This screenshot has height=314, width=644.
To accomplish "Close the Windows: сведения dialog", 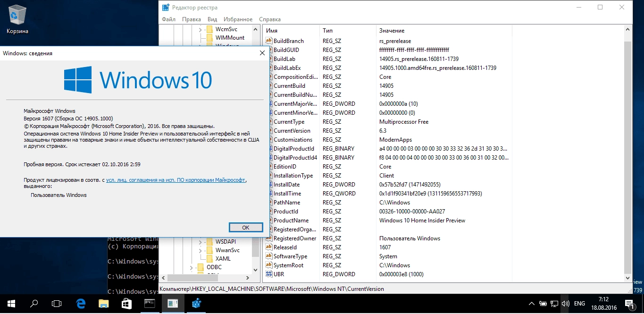I will point(262,53).
